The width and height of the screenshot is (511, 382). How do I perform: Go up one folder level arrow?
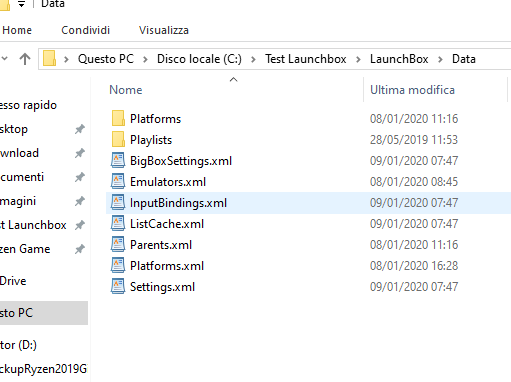pyautogui.click(x=25, y=59)
